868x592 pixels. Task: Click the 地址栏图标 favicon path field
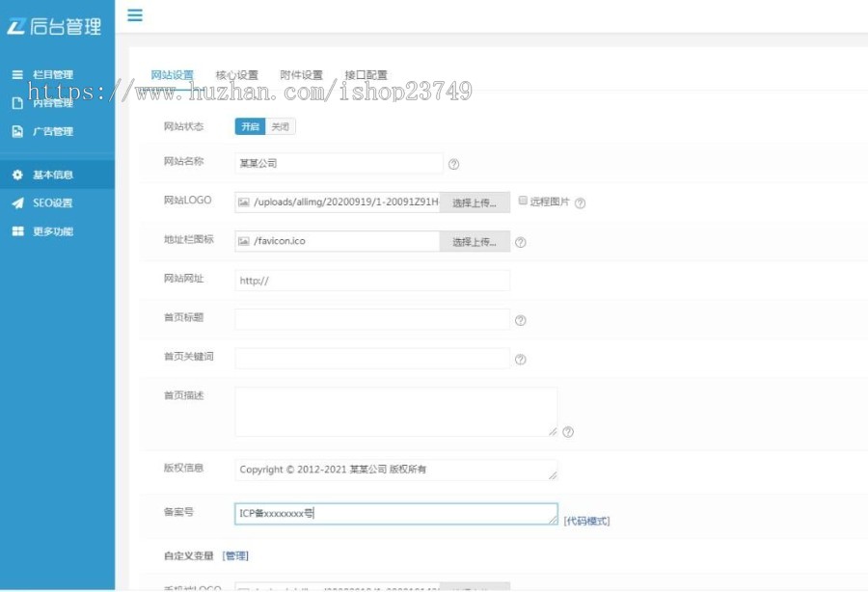338,241
